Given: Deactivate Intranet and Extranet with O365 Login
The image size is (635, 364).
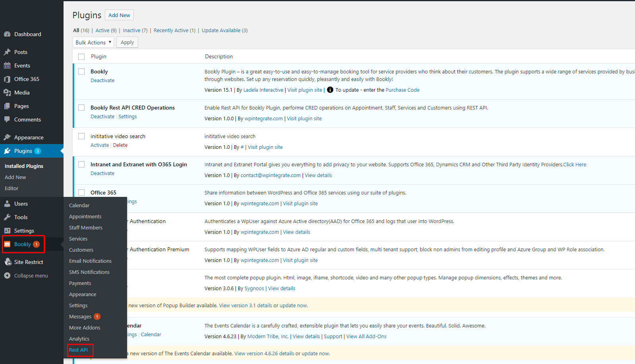Looking at the screenshot, I should 102,173.
